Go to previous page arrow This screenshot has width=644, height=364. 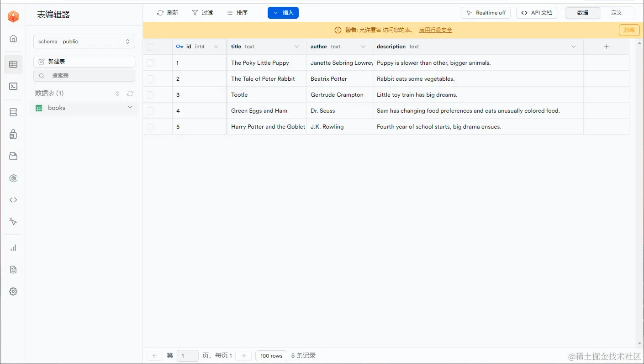pyautogui.click(x=155, y=356)
